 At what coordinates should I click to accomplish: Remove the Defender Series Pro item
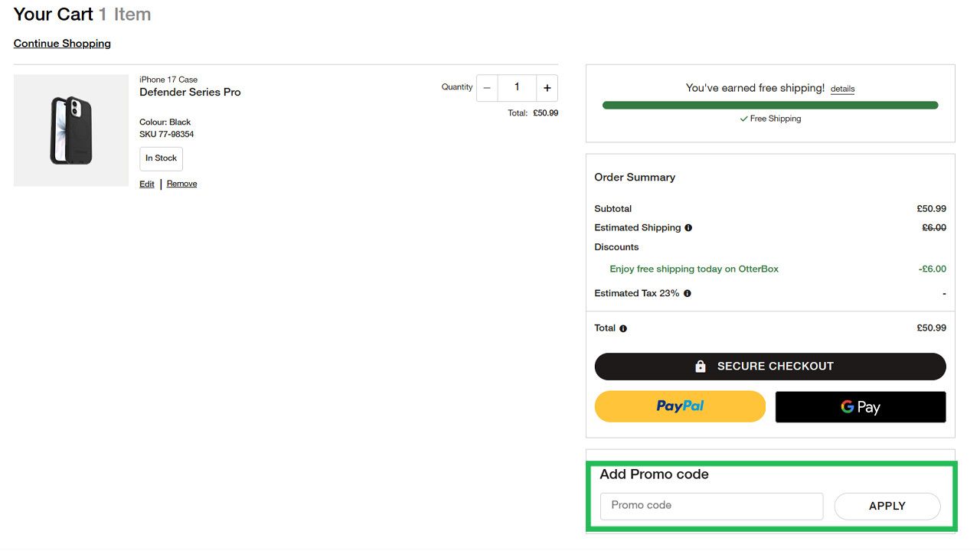[181, 184]
